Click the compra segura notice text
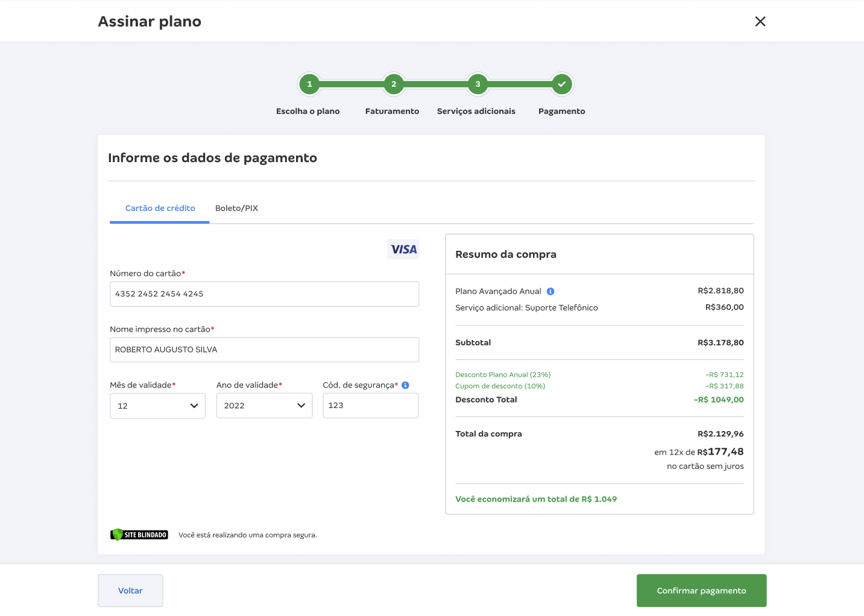The width and height of the screenshot is (864, 616). [x=248, y=535]
